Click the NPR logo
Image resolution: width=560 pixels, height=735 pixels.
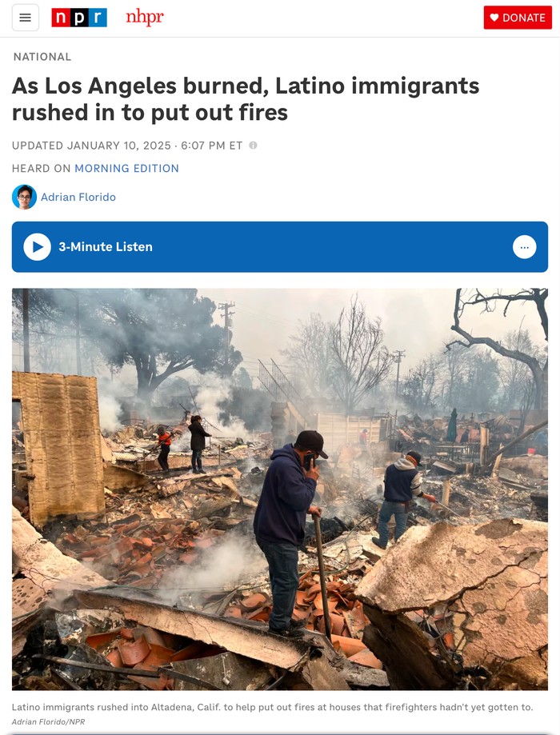[x=79, y=18]
